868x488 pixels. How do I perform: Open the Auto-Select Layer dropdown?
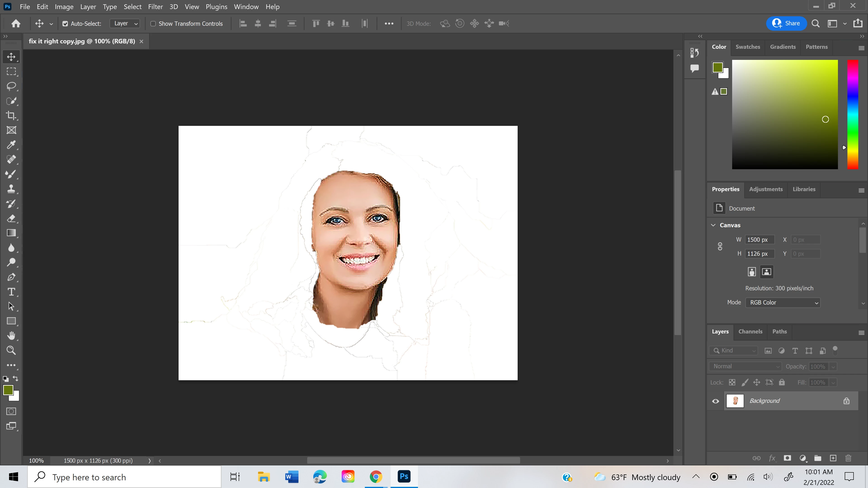125,23
